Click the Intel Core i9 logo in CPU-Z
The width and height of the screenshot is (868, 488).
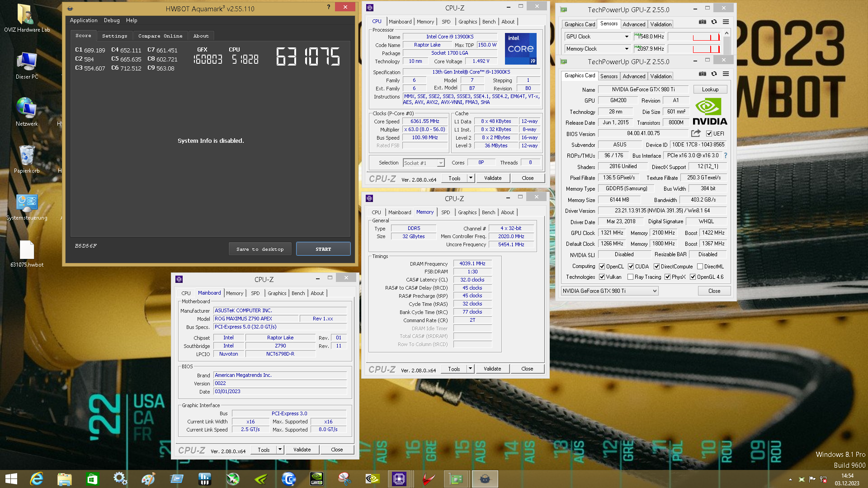[x=521, y=48]
